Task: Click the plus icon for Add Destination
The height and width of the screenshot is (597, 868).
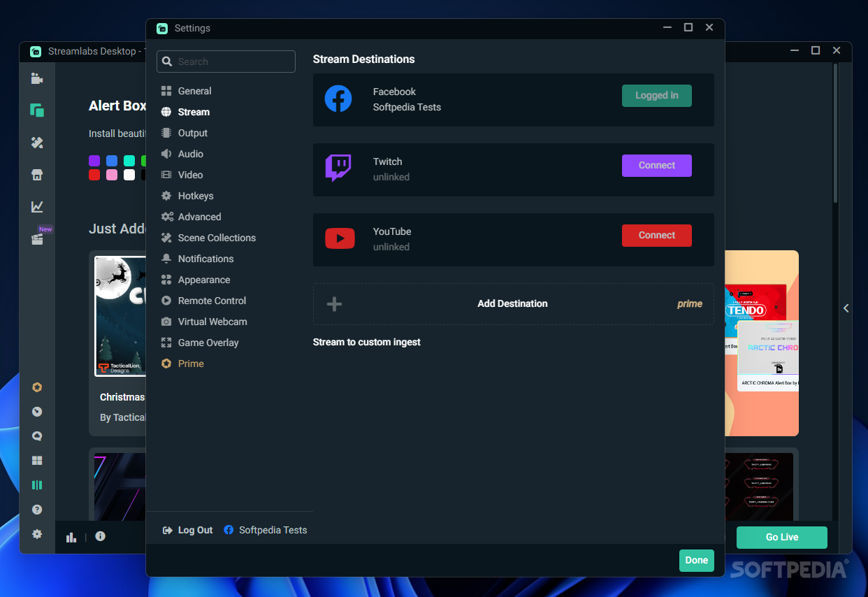Action: (335, 304)
